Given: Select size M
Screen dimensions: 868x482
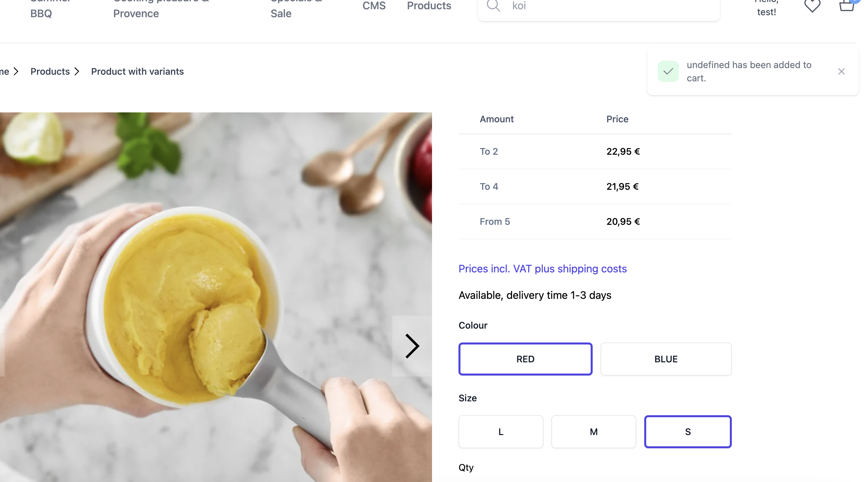Looking at the screenshot, I should pyautogui.click(x=593, y=431).
